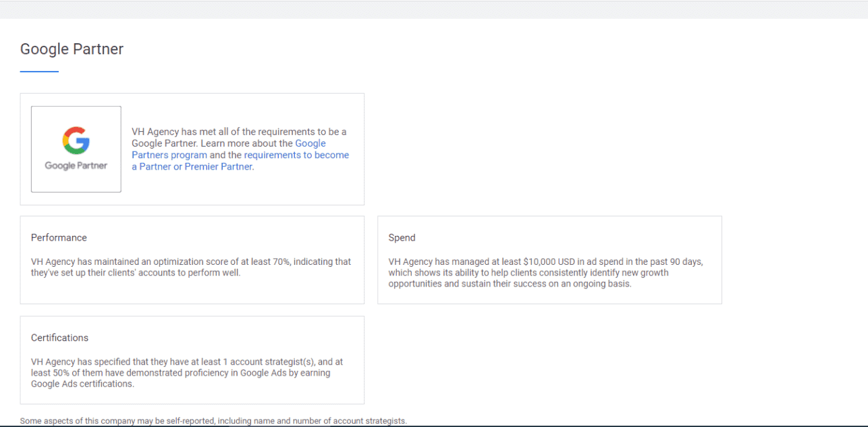868x427 pixels.
Task: Click the self-reported disclaimer text at the bottom
Action: pos(213,421)
